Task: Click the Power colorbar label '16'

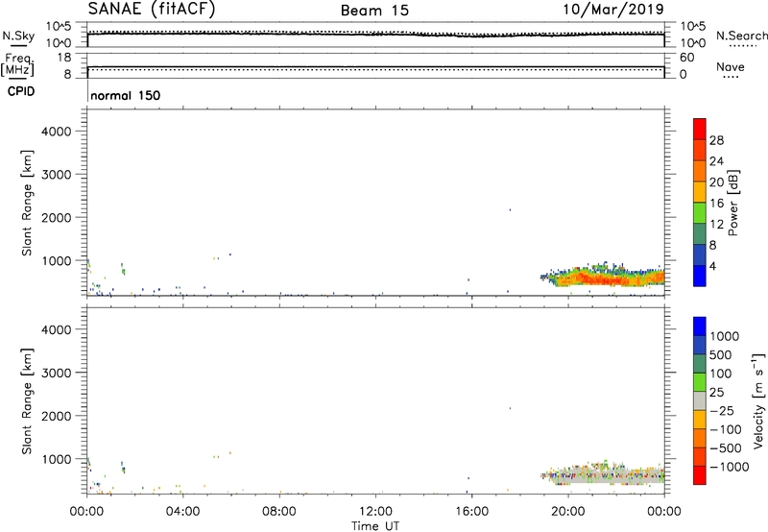Action: click(716, 204)
